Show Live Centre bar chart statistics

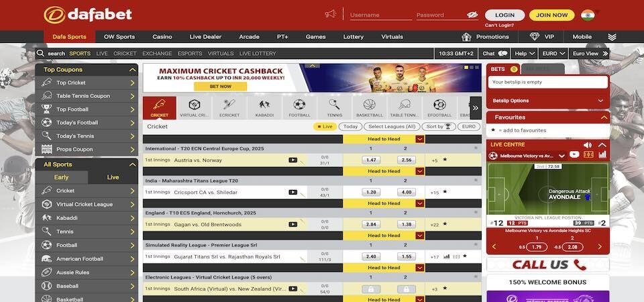click(602, 155)
